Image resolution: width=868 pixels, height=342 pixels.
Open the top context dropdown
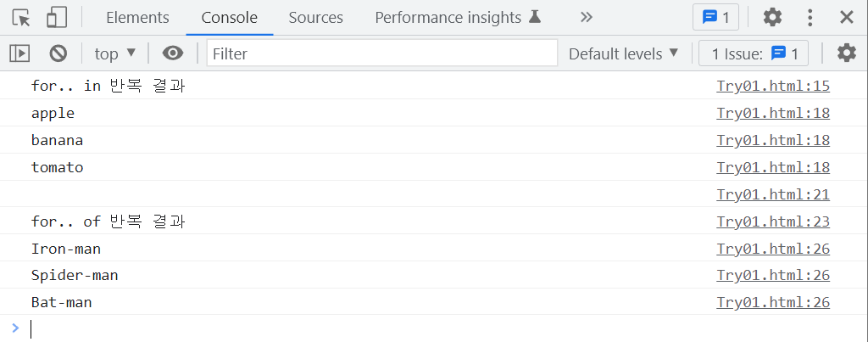[114, 53]
